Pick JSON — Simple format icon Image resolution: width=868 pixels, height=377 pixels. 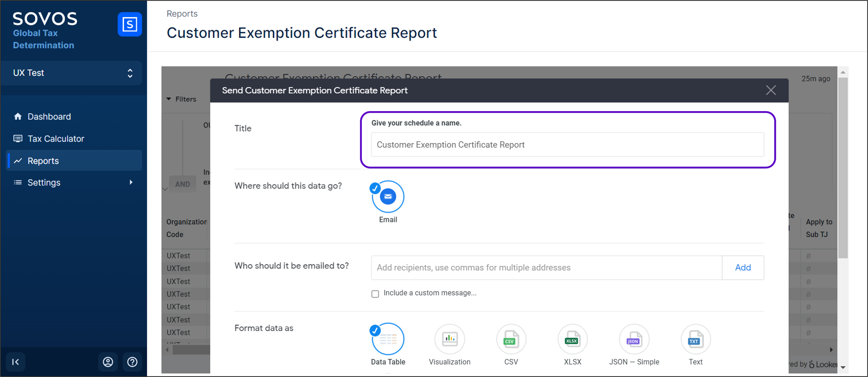[634, 339]
